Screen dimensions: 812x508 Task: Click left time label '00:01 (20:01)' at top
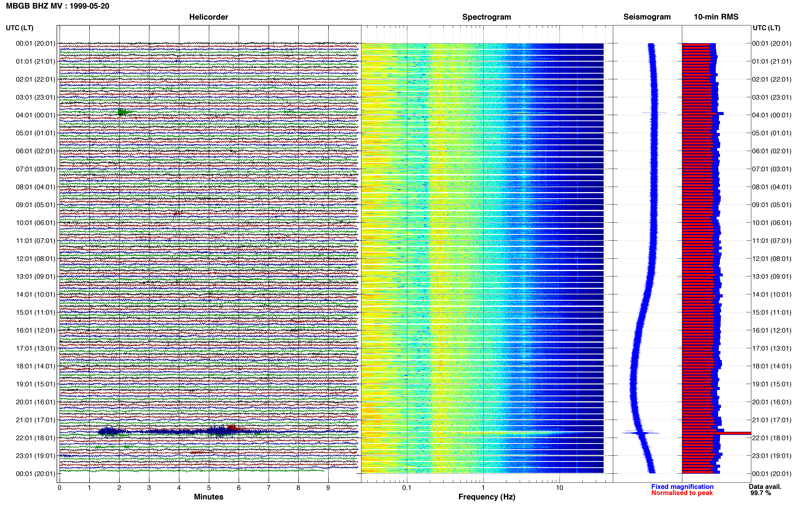point(36,44)
